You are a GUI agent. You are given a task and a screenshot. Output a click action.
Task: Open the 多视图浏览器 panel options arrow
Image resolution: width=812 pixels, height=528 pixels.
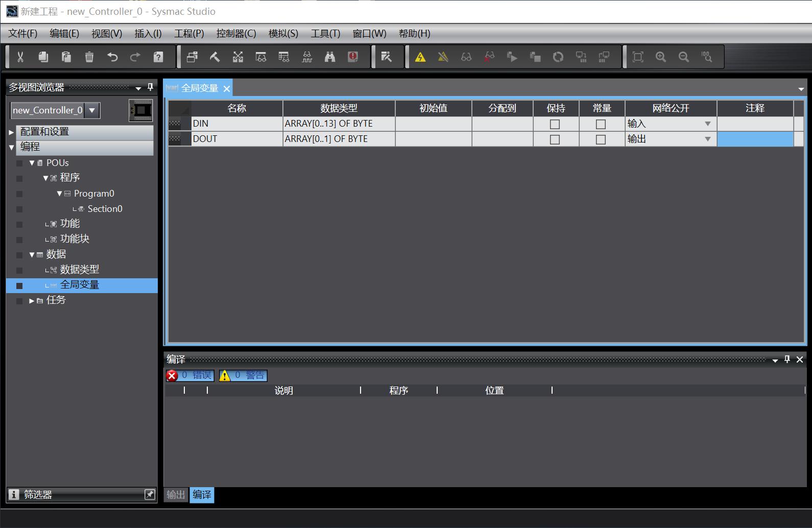click(x=138, y=88)
